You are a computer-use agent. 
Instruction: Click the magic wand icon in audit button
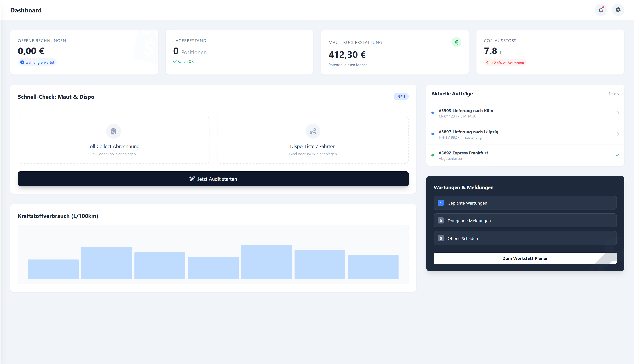192,179
